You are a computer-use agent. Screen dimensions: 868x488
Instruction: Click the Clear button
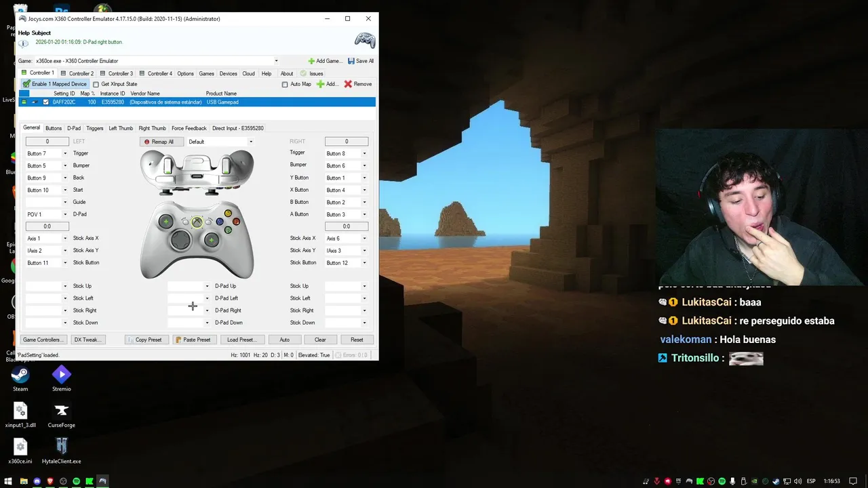click(320, 340)
